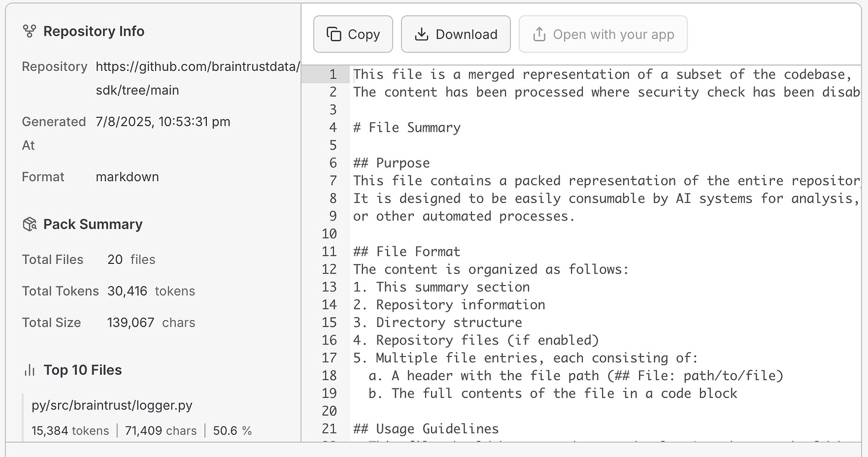Click the share icon in Open with your app

[x=538, y=34]
